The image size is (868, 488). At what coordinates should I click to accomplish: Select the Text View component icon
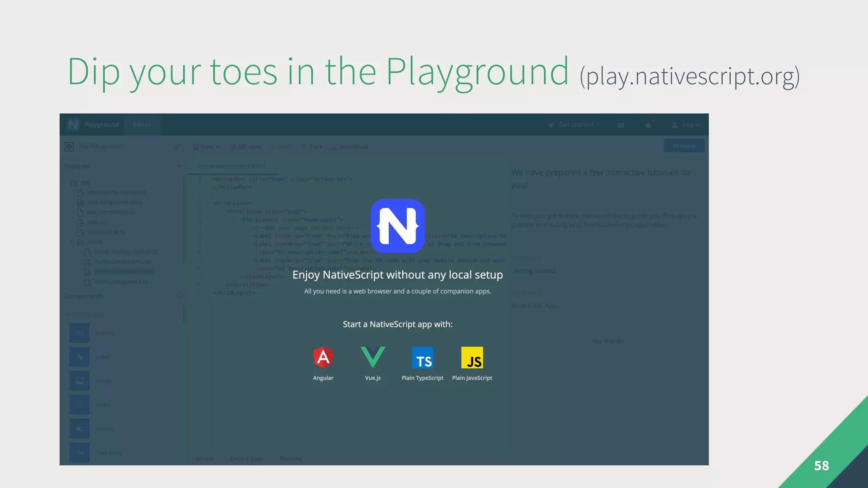coord(80,452)
